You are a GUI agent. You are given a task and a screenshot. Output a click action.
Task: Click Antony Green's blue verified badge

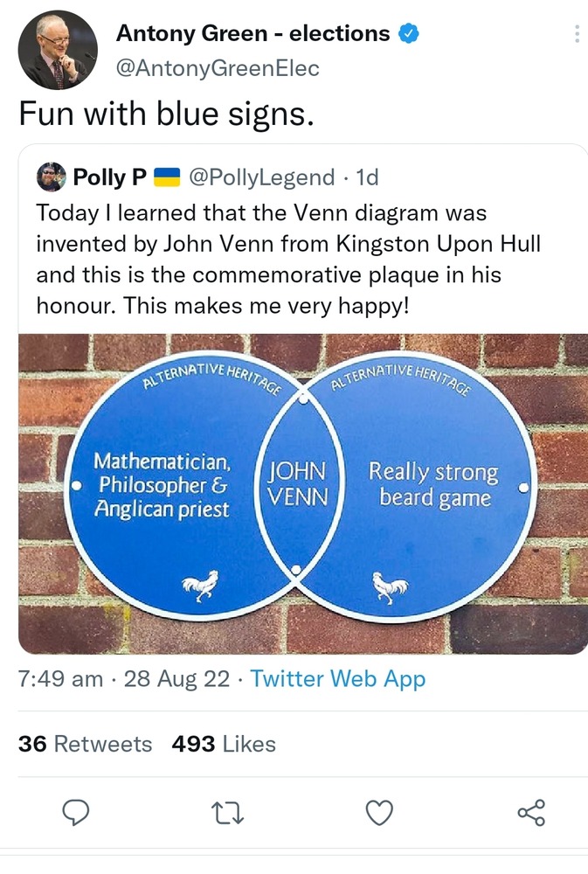point(408,34)
